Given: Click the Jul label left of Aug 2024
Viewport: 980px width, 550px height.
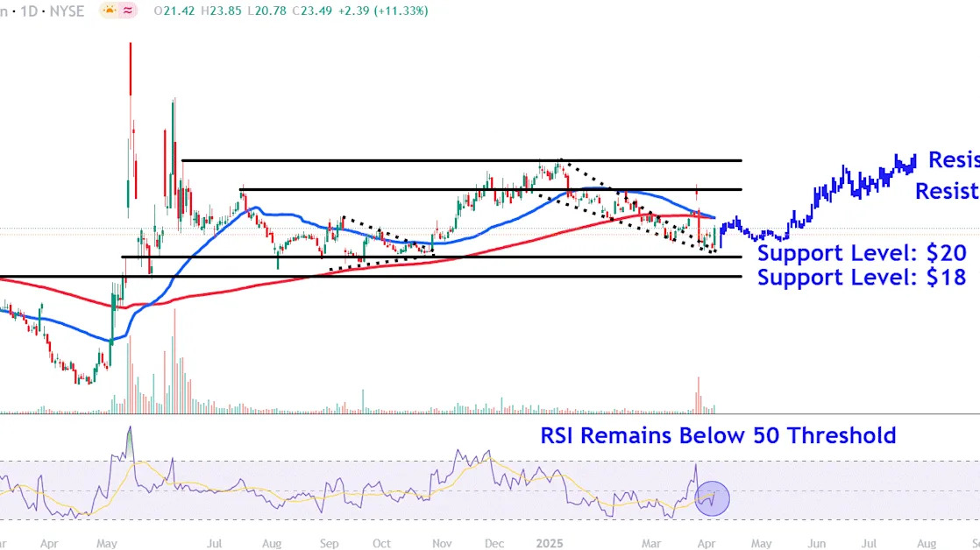Looking at the screenshot, I should (215, 544).
